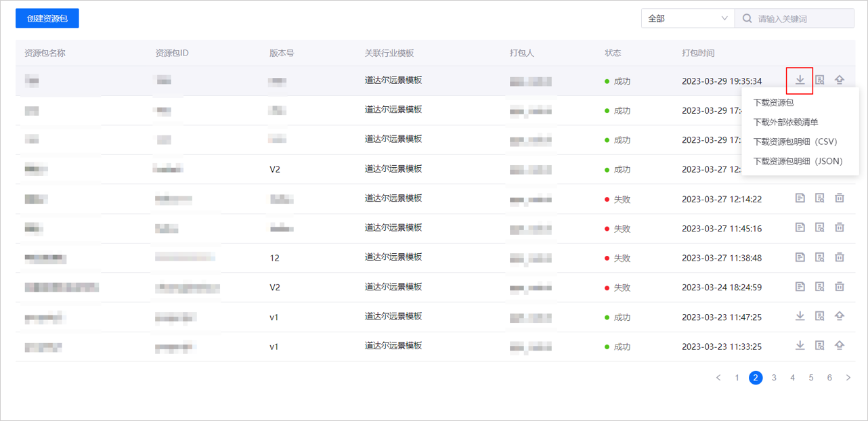868x421 pixels.
Task: View details icon for 19:35:34 package
Action: (819, 81)
